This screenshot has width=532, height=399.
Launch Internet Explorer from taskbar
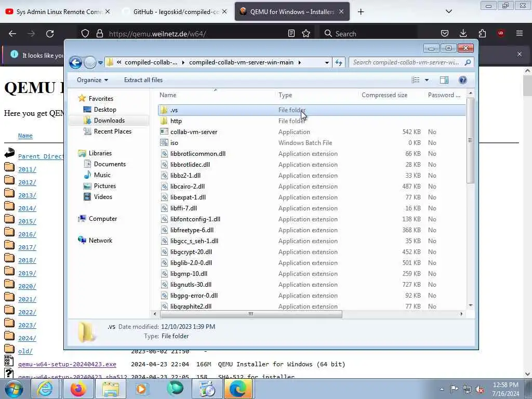click(x=45, y=389)
